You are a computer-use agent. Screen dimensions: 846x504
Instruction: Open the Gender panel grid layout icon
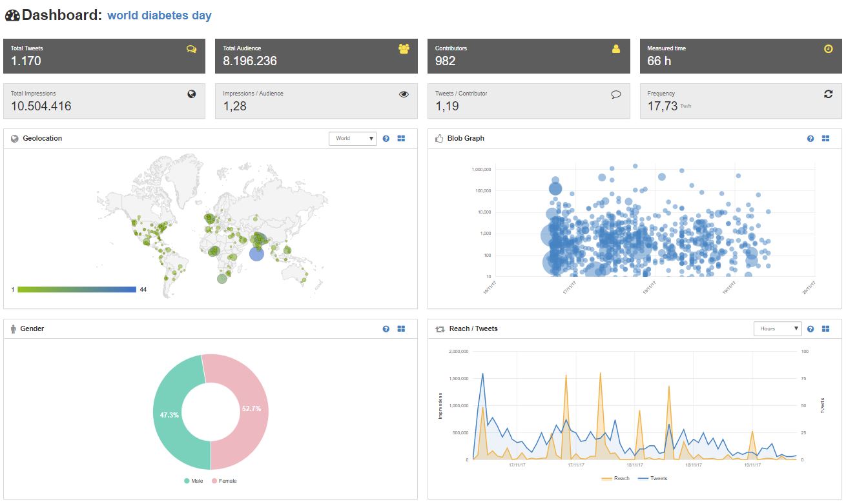401,329
